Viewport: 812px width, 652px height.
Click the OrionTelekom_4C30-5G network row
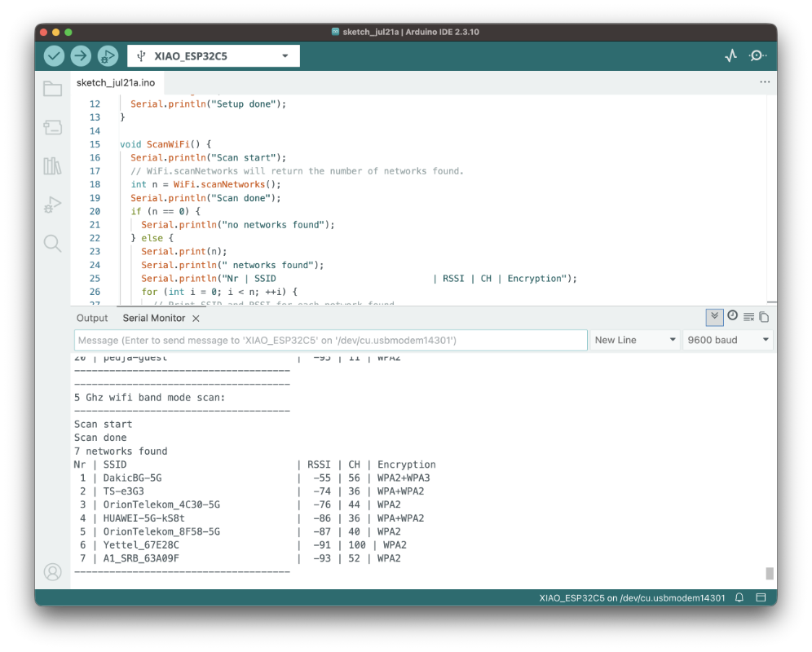coord(238,504)
